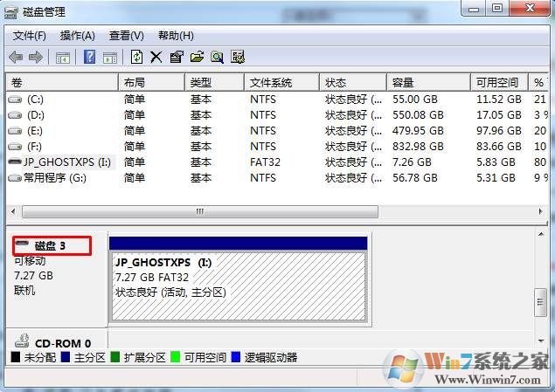Select the JP_GHOSTXPS (I:) partition block
Screen dimensions: 555x392
239,279
